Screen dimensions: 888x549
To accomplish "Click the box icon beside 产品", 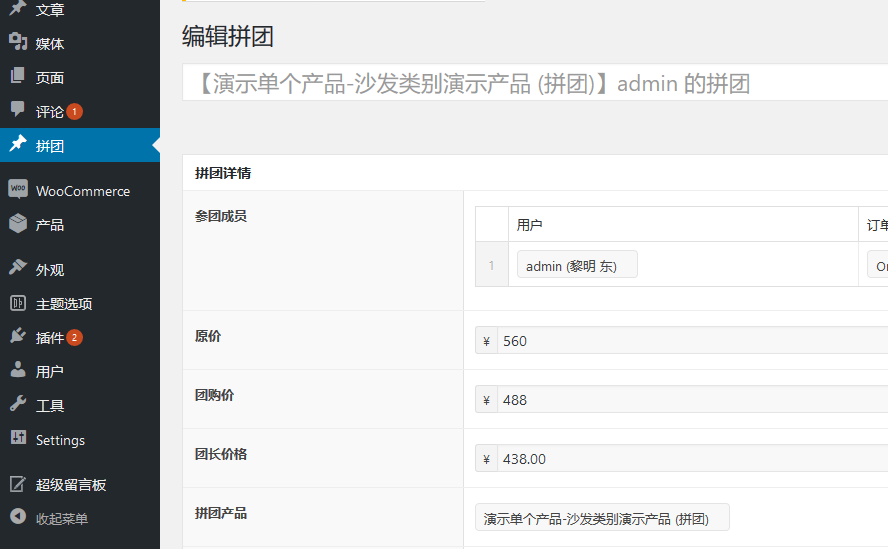I will point(18,223).
